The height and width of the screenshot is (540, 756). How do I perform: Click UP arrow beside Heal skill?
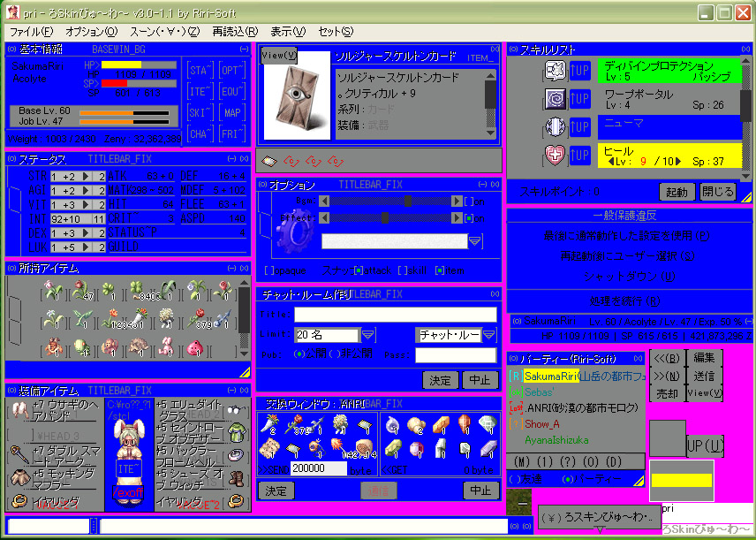pos(579,155)
